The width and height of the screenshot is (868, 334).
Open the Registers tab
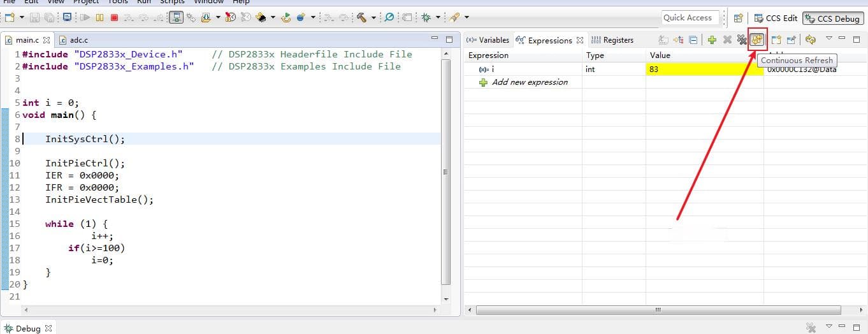pyautogui.click(x=612, y=40)
